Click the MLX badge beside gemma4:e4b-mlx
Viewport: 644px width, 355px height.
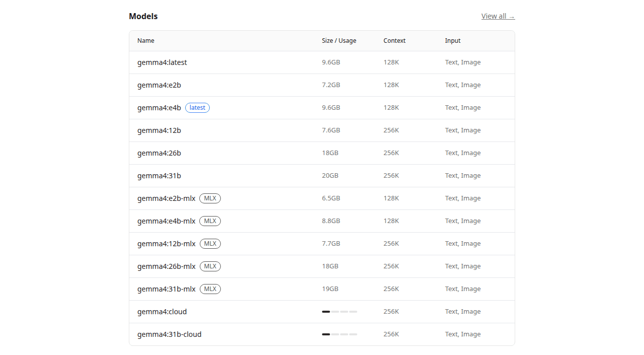click(210, 221)
